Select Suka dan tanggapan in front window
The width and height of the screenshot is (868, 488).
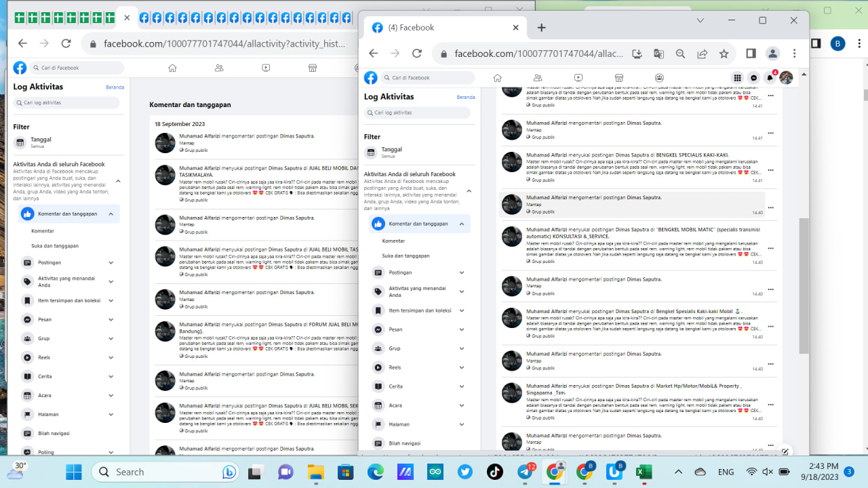click(x=406, y=256)
